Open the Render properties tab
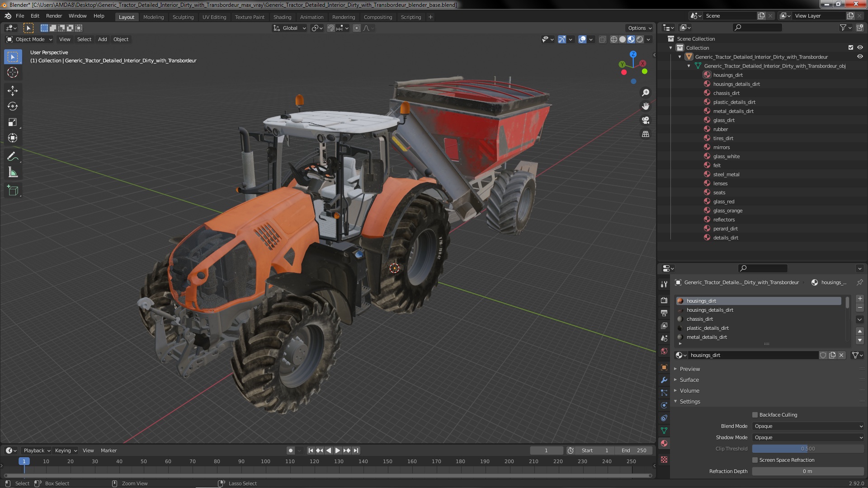 click(664, 300)
